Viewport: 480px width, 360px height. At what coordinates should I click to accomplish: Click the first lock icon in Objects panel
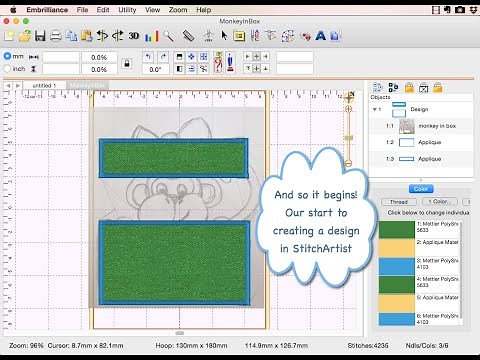tap(409, 88)
